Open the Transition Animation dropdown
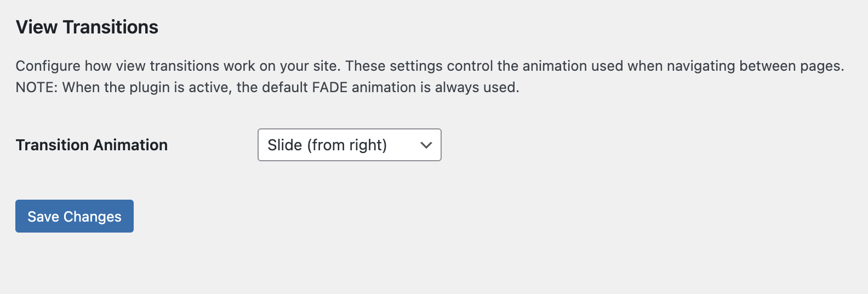This screenshot has width=868, height=294. click(x=349, y=145)
